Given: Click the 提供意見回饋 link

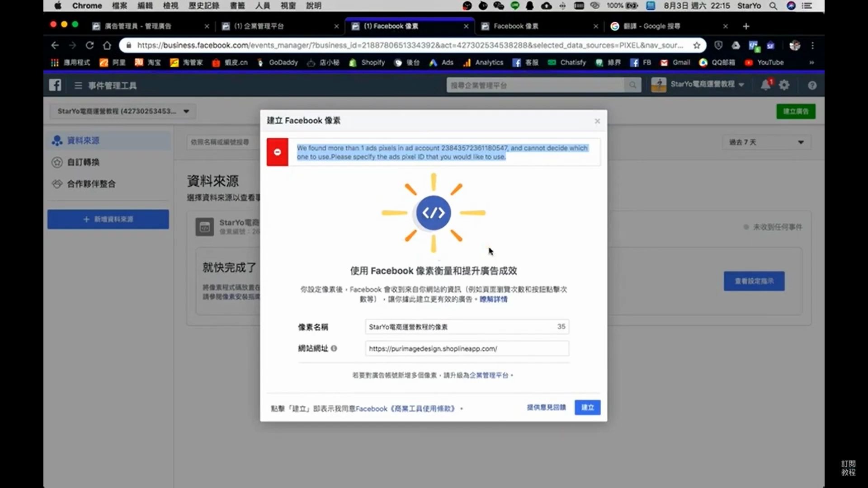Looking at the screenshot, I should [546, 408].
